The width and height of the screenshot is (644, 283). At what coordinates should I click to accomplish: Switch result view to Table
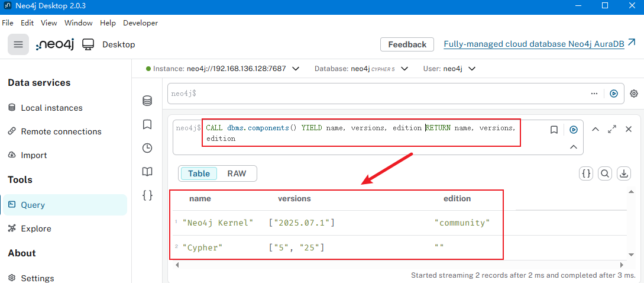[x=199, y=173]
